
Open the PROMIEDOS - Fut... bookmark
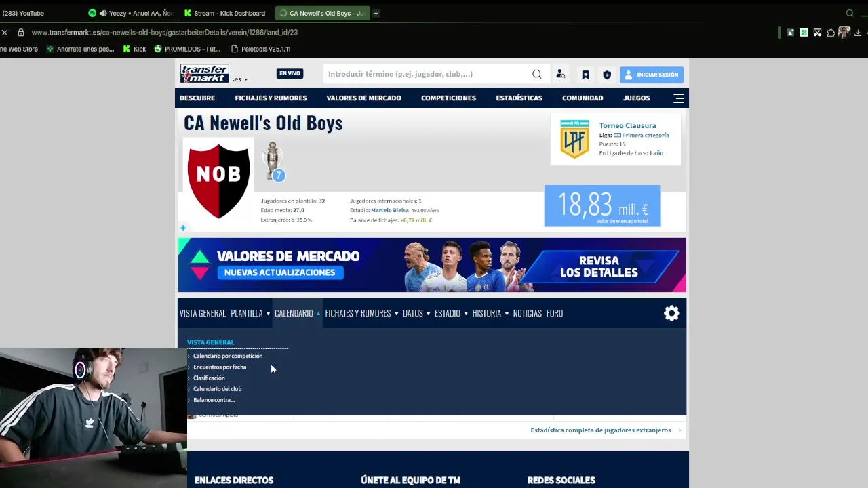point(187,49)
